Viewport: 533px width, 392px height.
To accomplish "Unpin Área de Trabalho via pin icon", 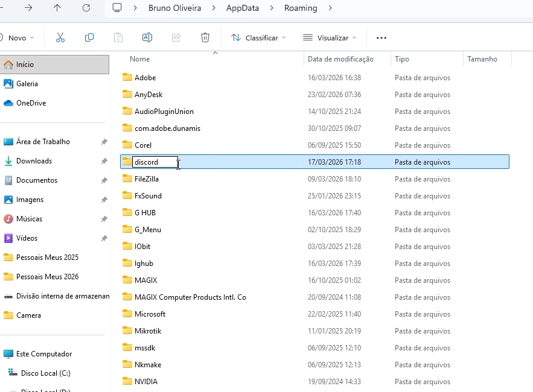I will (104, 142).
